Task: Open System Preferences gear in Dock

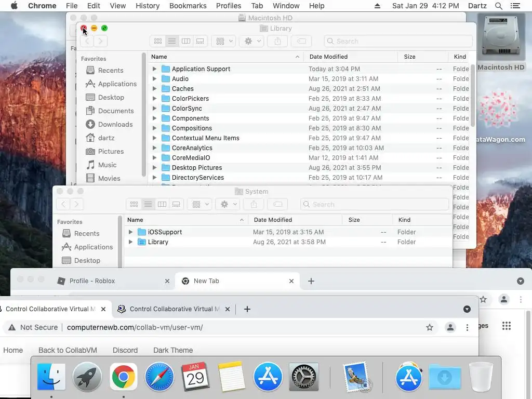Action: pos(303,377)
